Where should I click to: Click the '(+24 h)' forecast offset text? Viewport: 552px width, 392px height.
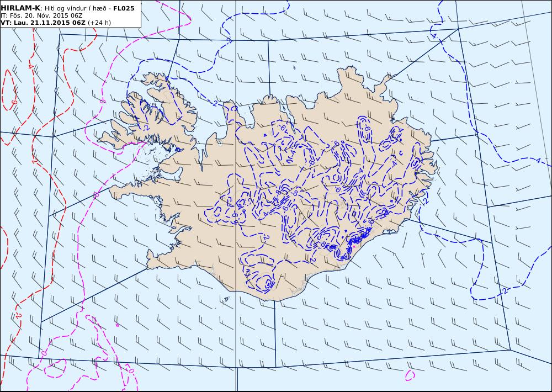[99, 23]
